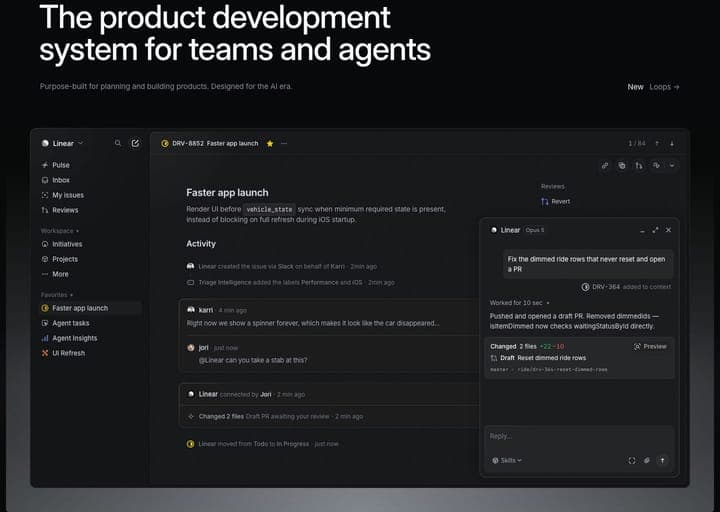Attach a file with the paperclip icon
720x512 pixels.
click(x=647, y=460)
